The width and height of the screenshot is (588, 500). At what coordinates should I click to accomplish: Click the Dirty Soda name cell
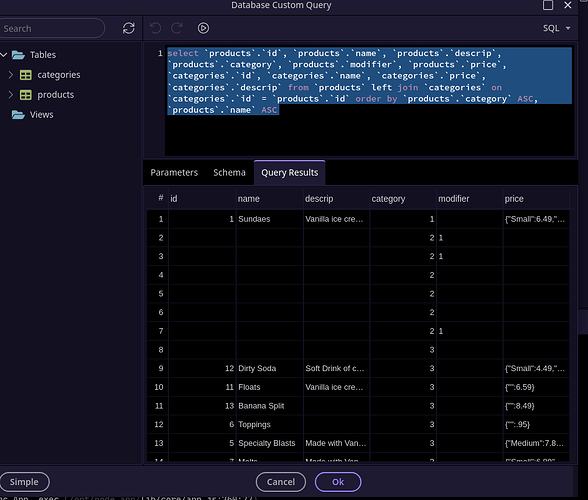pyautogui.click(x=269, y=368)
